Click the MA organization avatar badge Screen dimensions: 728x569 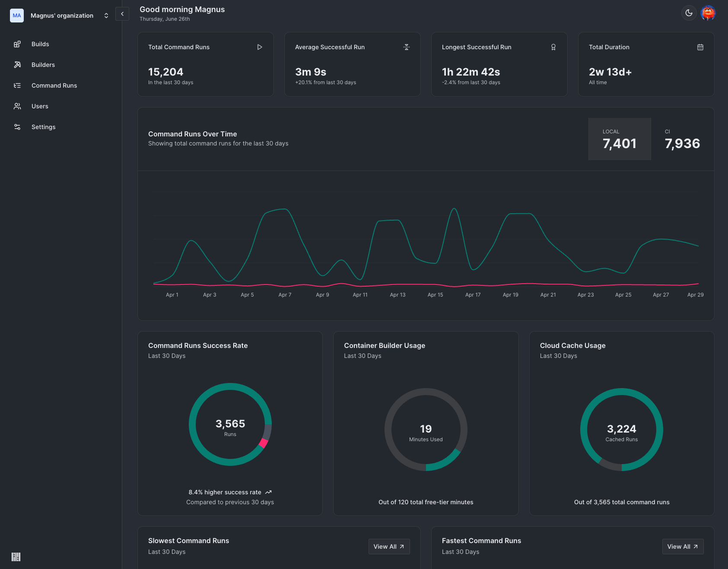tap(16, 15)
